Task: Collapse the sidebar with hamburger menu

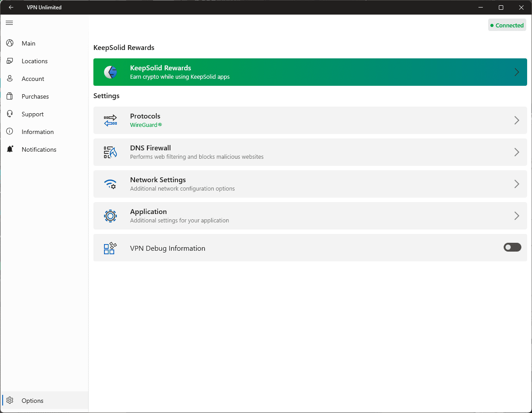Action: coord(9,23)
